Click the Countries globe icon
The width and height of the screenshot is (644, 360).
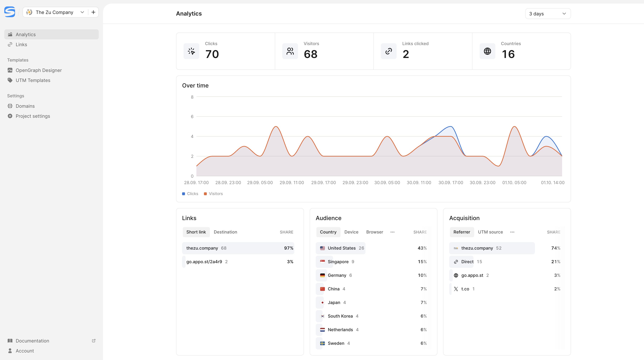pos(487,51)
